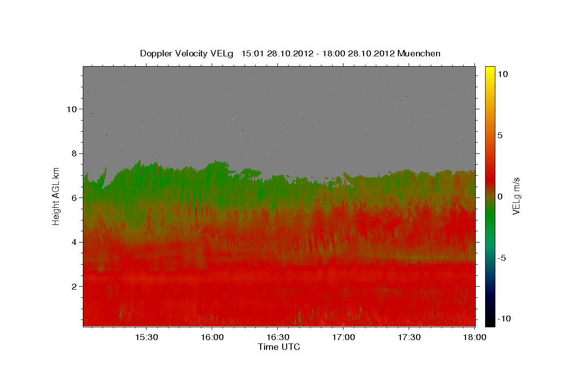Screen dimensions: 588x392
Task: Click the 18:00 time tick label
Action: coord(474,338)
